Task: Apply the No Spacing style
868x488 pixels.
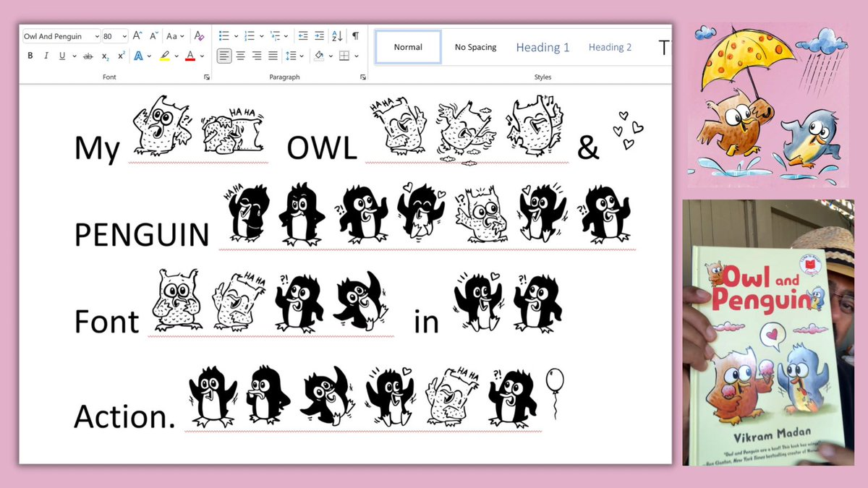Action: (x=475, y=47)
